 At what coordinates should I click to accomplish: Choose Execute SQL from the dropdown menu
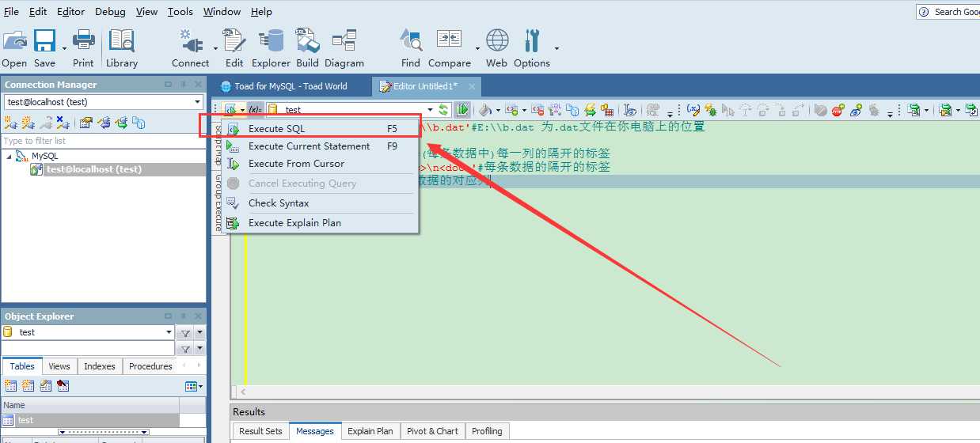point(320,128)
